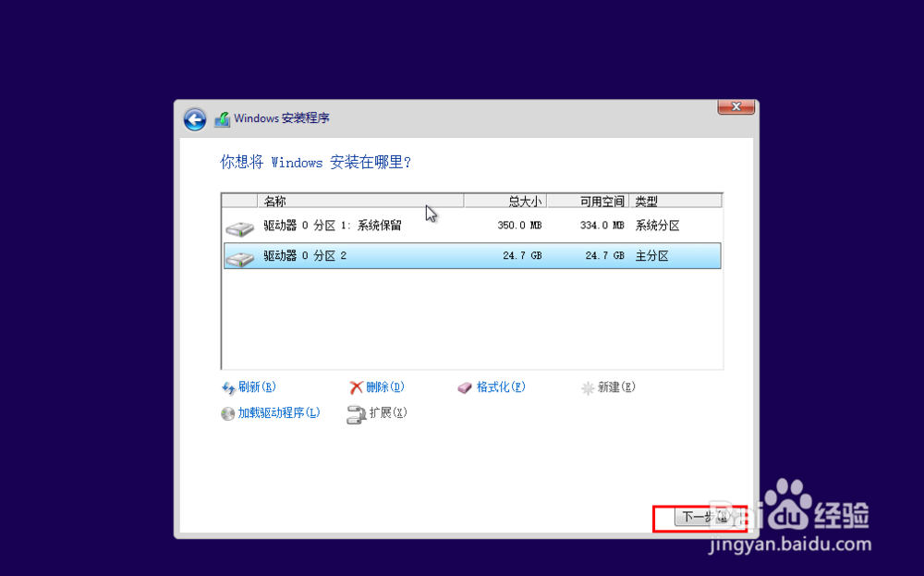Click the 系统分区 type cell
The width and height of the screenshot is (924, 576).
point(658,226)
